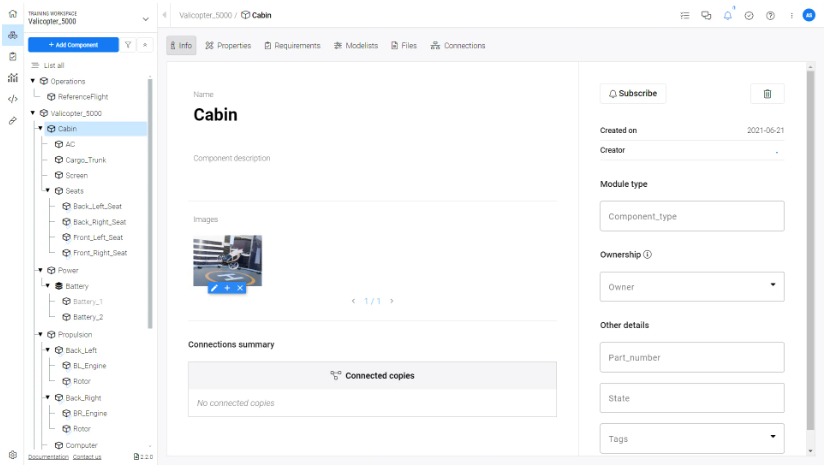Collapse the Cabin tree node

[x=40, y=128]
